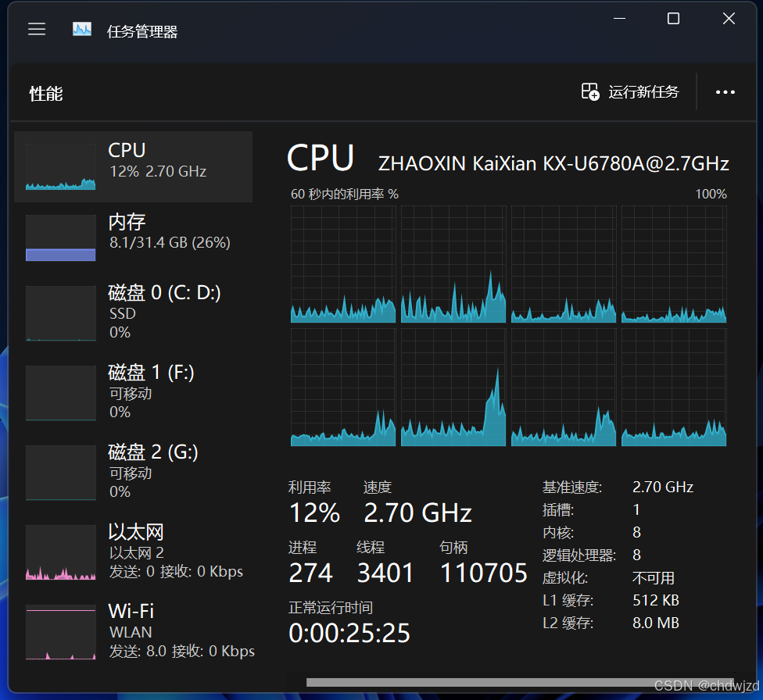Click the fourth bottom-row processor graph
Screen dimensions: 763x700
(674, 387)
